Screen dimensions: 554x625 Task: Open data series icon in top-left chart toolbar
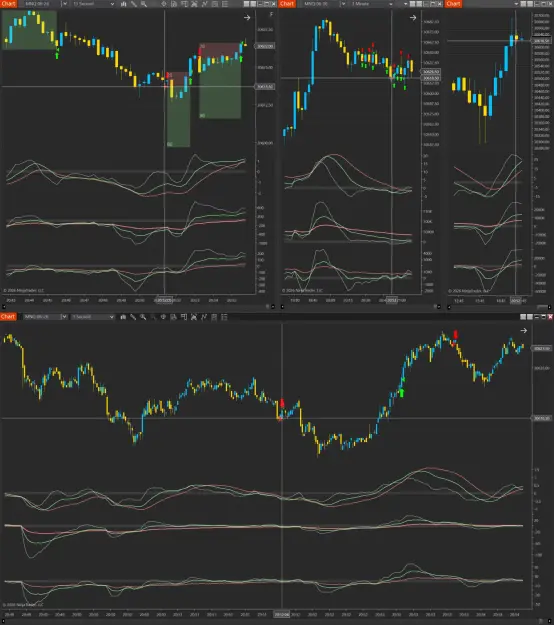click(194, 4)
